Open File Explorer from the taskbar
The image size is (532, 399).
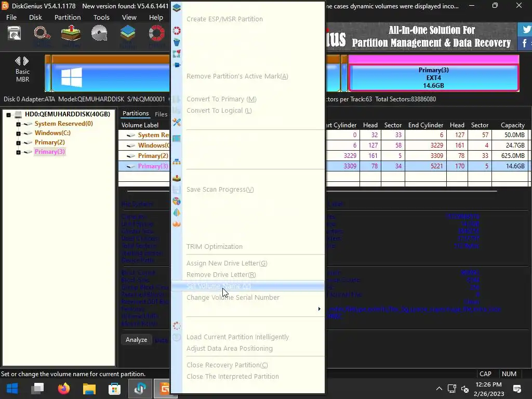coord(89,389)
